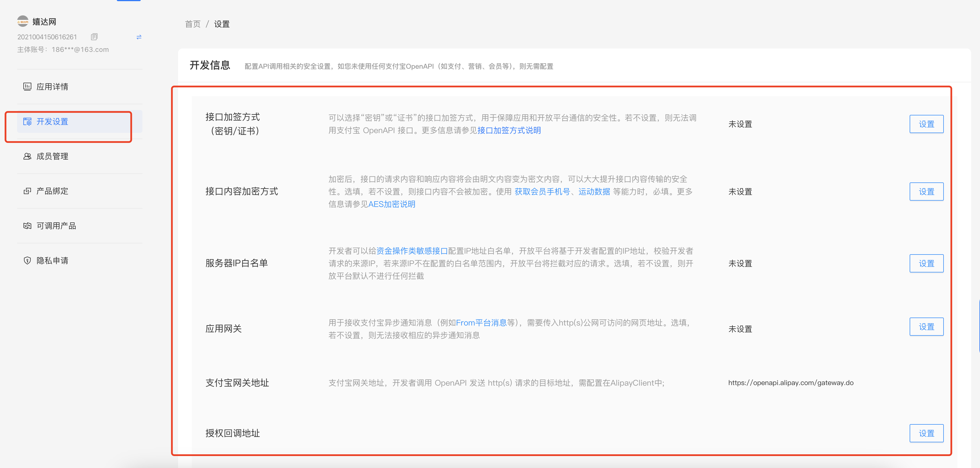Select 隐私申请 in the sidebar menu
The image size is (980, 468).
pos(52,261)
